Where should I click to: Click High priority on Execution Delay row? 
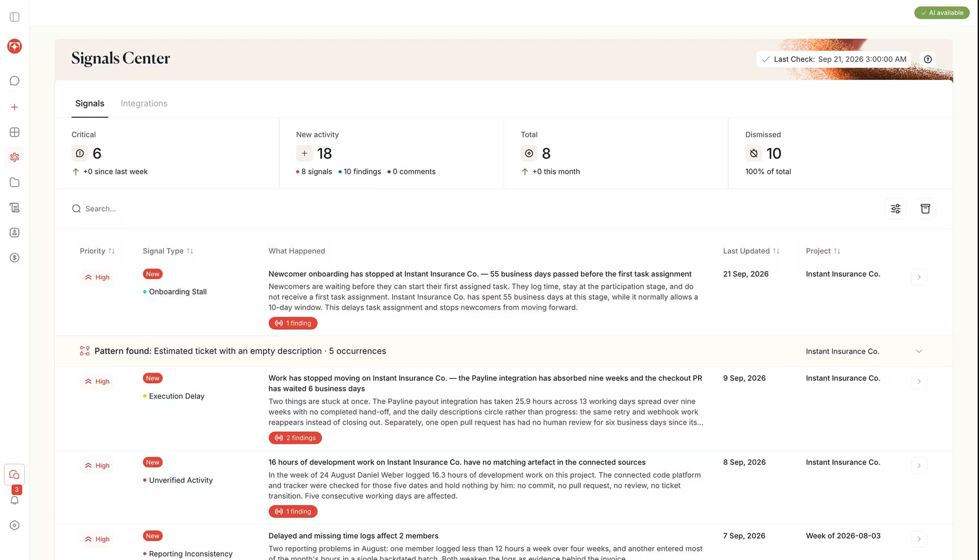click(x=97, y=382)
